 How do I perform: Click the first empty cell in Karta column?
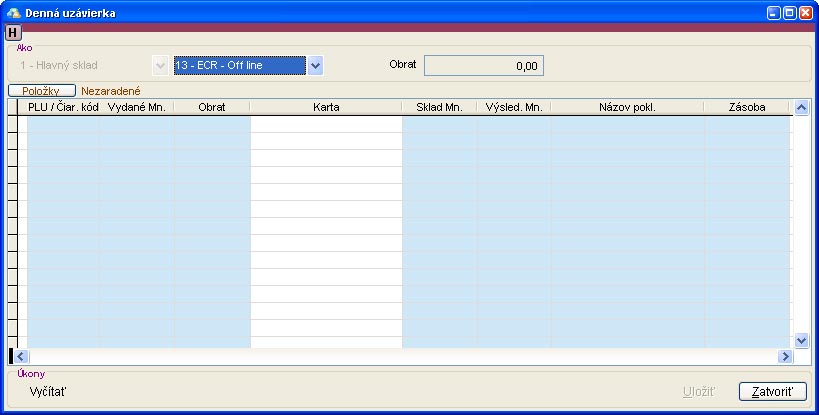pyautogui.click(x=326, y=125)
